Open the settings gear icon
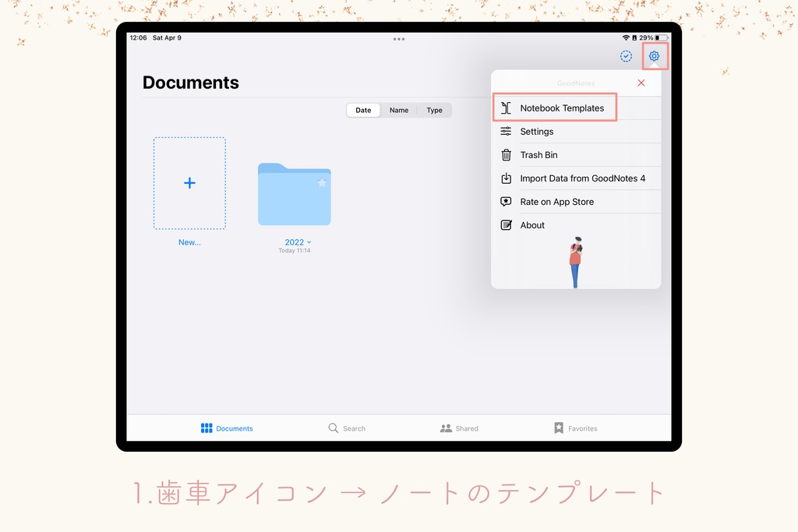The width and height of the screenshot is (798, 532). coord(654,56)
